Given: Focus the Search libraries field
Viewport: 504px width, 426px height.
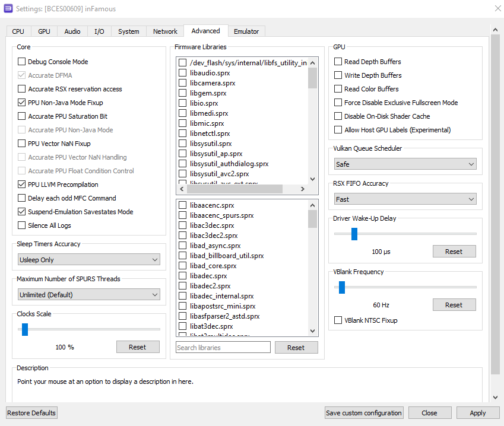Looking at the screenshot, I should click(223, 347).
